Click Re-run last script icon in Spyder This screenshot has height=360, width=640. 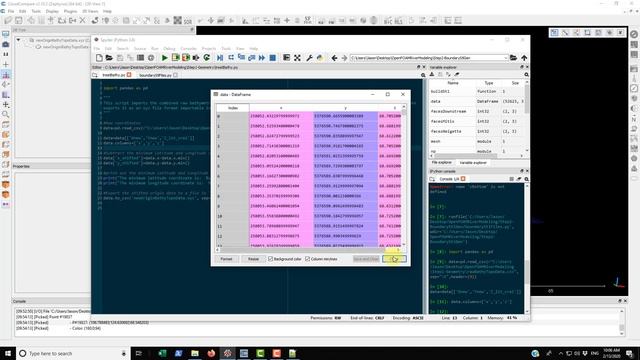207,58
